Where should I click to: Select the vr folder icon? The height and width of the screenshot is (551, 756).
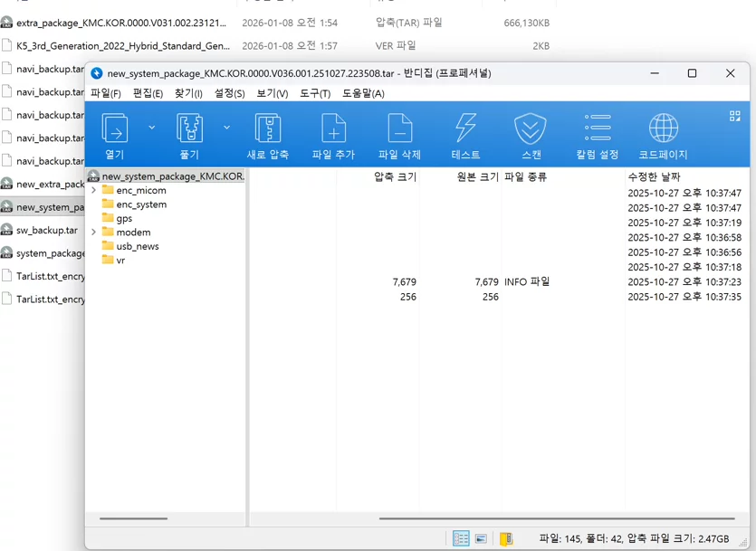[x=108, y=260]
